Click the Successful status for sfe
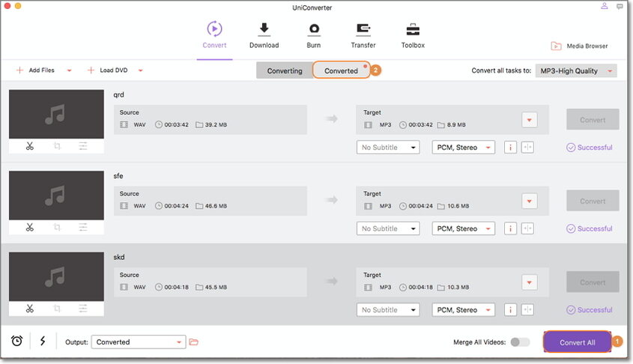633x364 pixels. 590,228
